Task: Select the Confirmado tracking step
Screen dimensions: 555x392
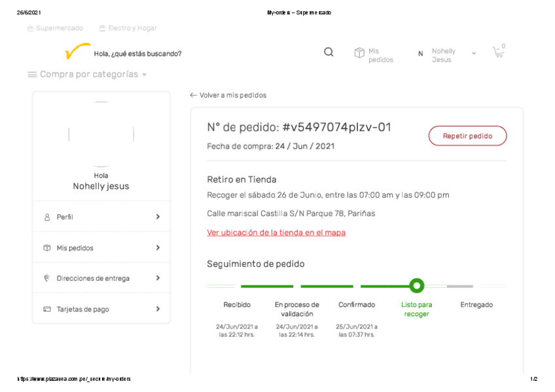Action: [x=357, y=304]
